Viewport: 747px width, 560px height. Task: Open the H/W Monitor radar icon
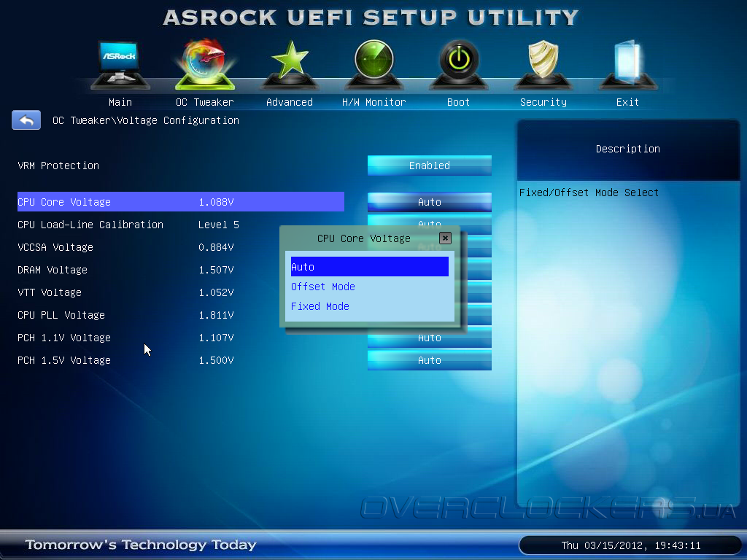click(x=374, y=64)
